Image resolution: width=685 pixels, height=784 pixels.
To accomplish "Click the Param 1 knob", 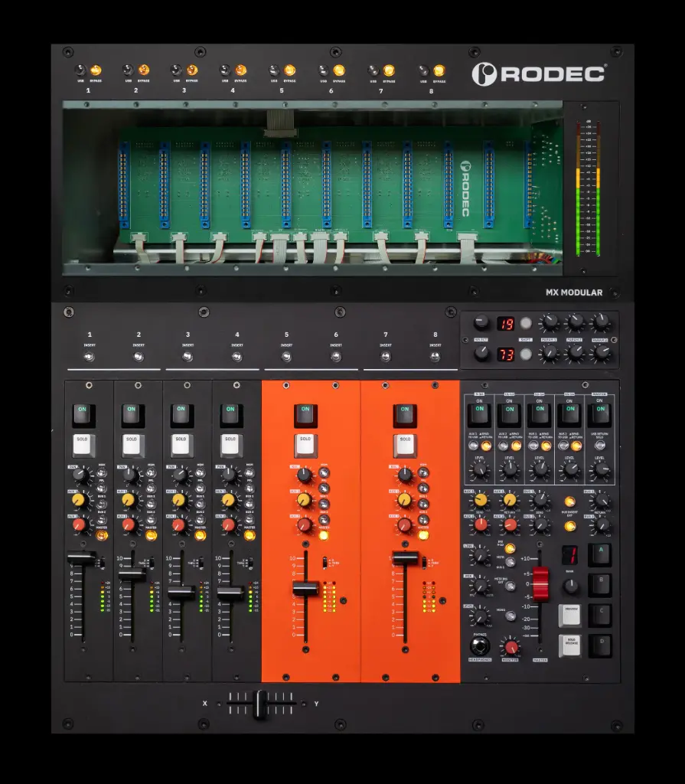I will pos(549,322).
